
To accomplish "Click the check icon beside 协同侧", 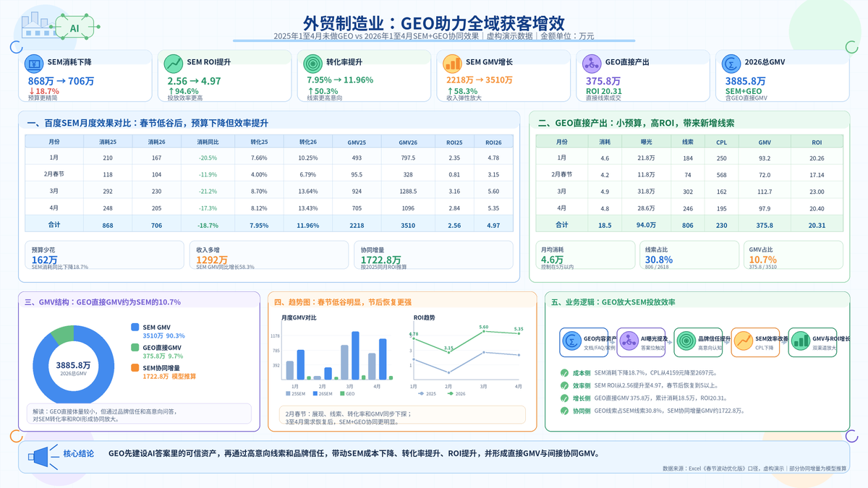I will click(x=565, y=411).
